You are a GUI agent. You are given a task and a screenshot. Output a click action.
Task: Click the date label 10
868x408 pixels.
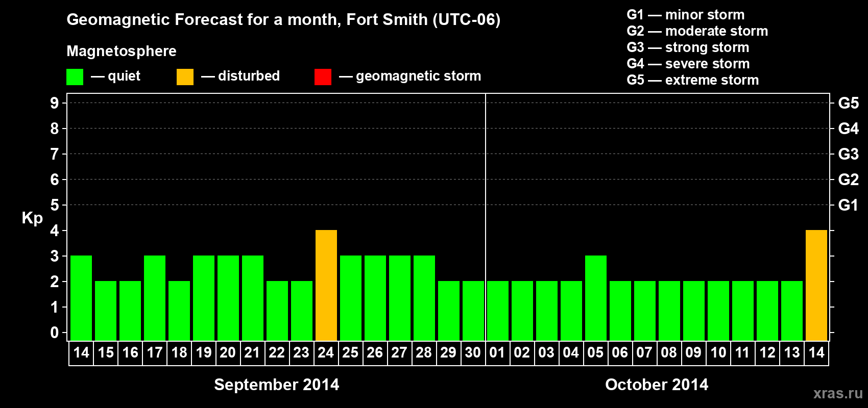718,353
